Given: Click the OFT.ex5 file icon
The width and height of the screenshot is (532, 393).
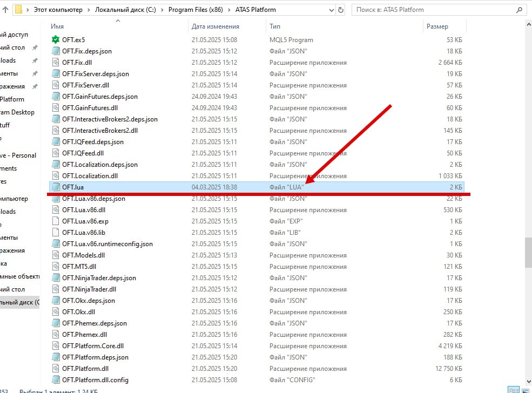Looking at the screenshot, I should click(x=56, y=39).
